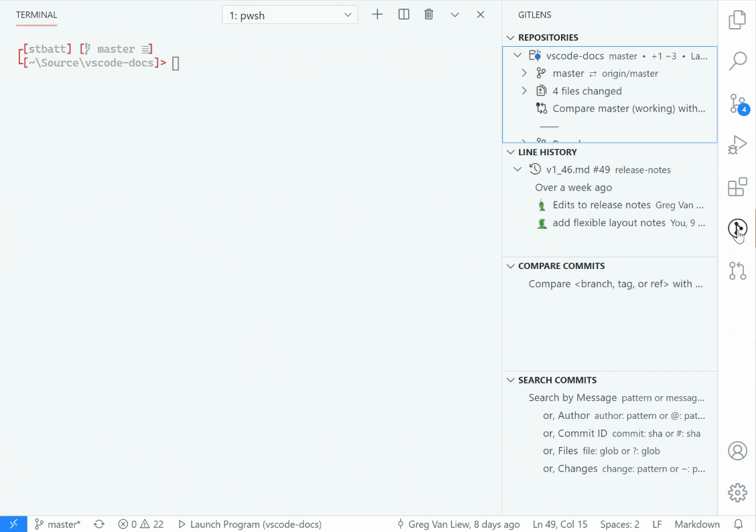Click the GitLens activity bar icon
The image size is (756, 532).
[737, 229]
